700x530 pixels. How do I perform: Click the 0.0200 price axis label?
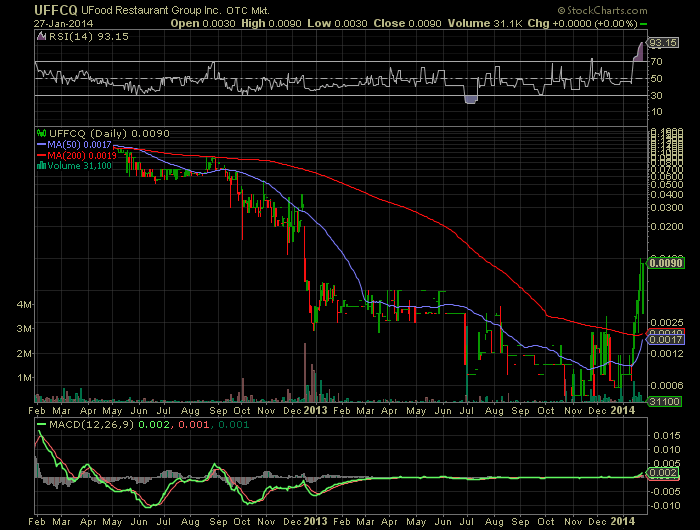[667, 227]
